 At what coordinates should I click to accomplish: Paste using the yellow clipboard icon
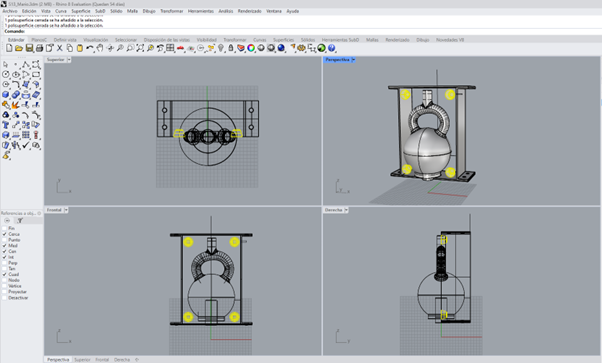(x=79, y=48)
